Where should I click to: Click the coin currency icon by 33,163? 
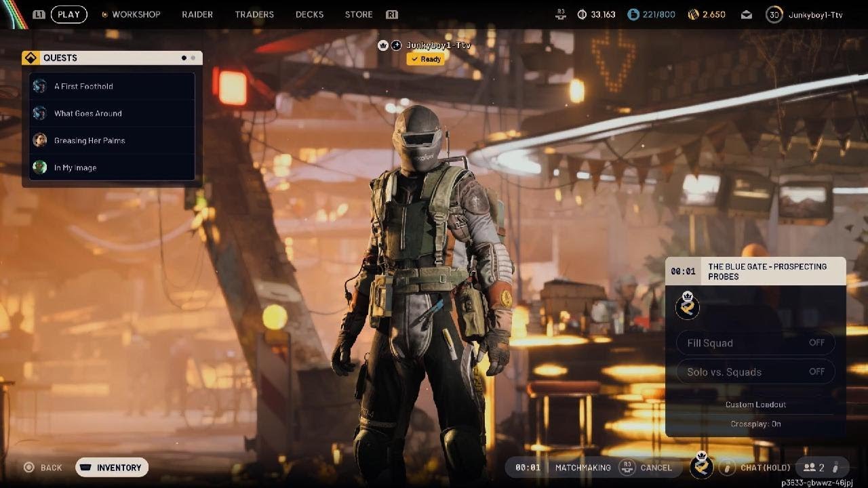(x=582, y=14)
